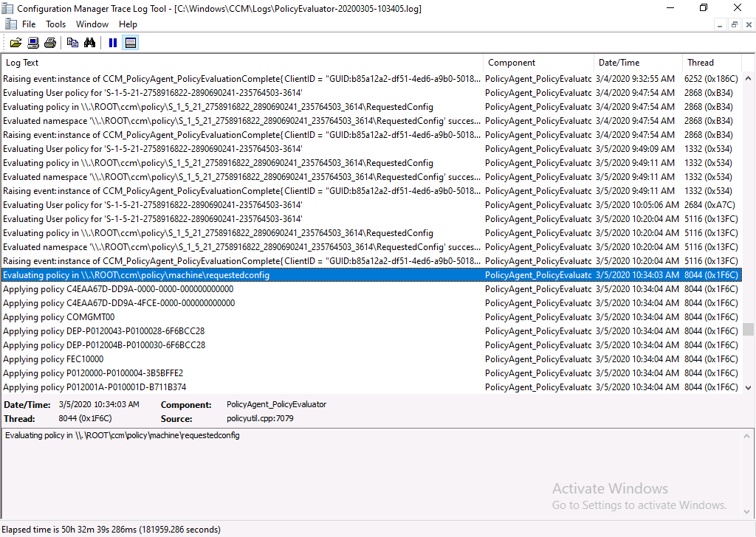Click the Thread column header
The width and height of the screenshot is (756, 537).
tap(712, 63)
